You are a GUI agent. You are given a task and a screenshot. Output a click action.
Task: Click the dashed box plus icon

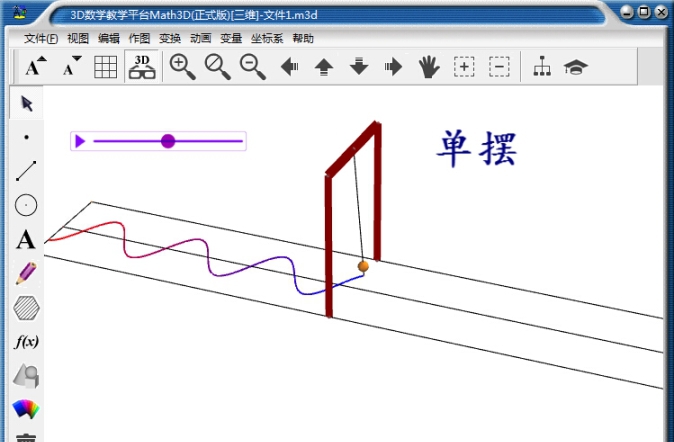click(x=464, y=67)
